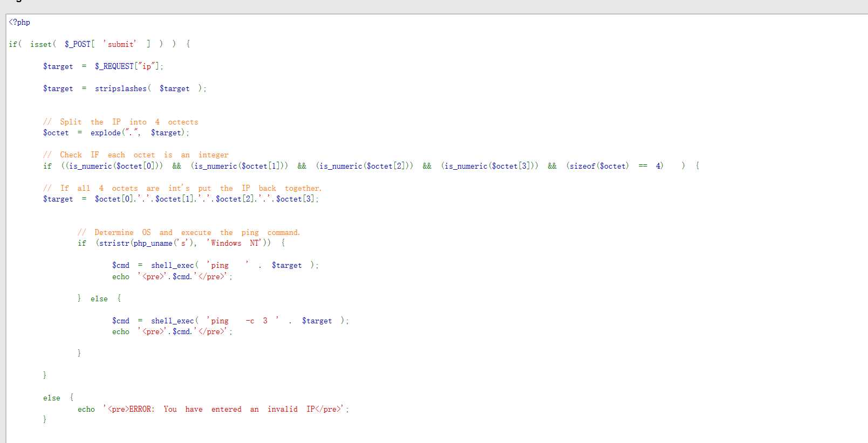Click the '<?php' opening tag
The width and height of the screenshot is (868, 443).
pyautogui.click(x=19, y=22)
